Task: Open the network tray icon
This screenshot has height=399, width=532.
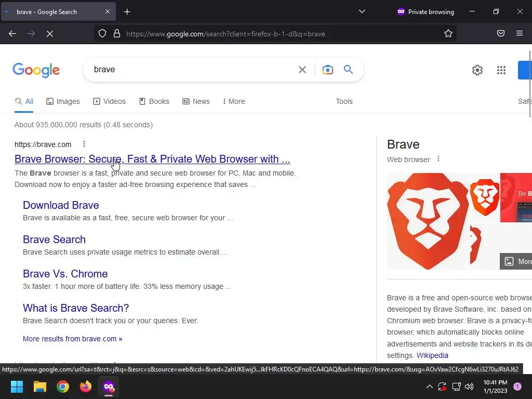Action: pos(456,387)
